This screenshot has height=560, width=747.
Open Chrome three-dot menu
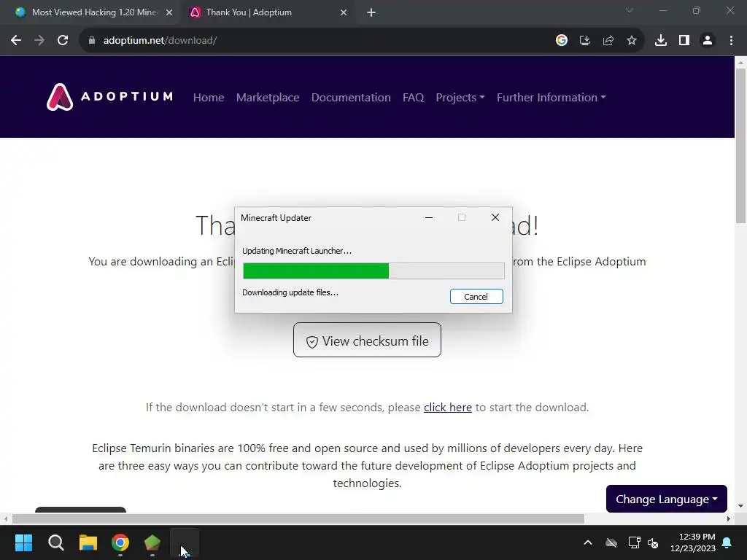click(x=731, y=41)
